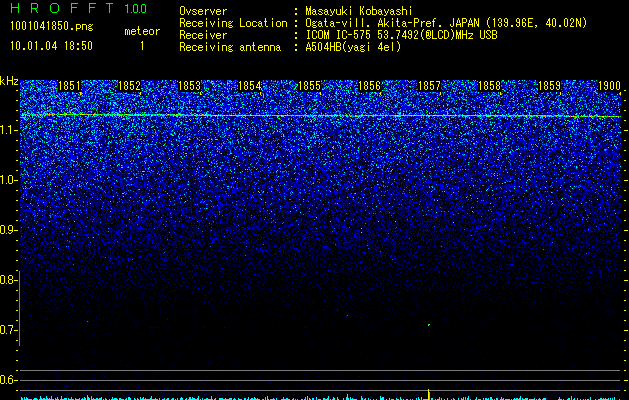This screenshot has width=629, height=400.
Task: Select the meteor count value 1
Action: pyautogui.click(x=142, y=46)
